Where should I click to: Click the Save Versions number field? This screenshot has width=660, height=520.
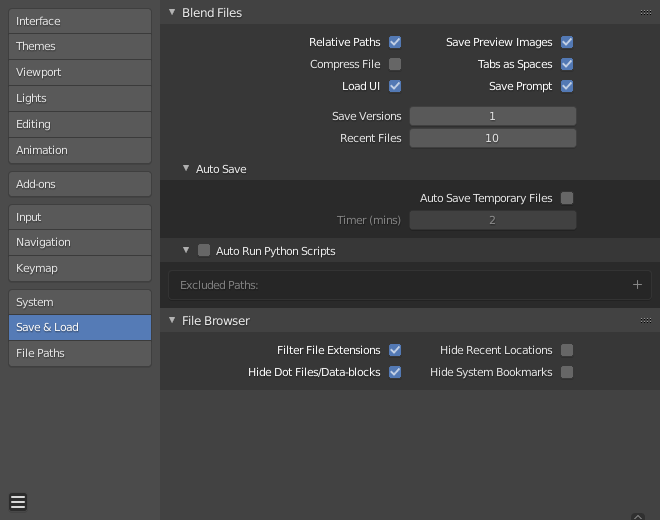click(492, 116)
